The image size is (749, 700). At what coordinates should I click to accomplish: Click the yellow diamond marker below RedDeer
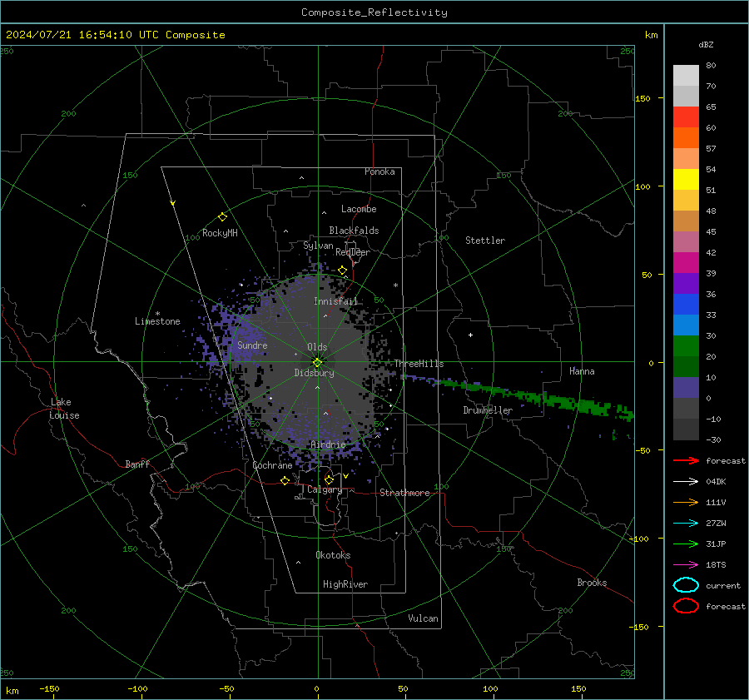[x=343, y=271]
